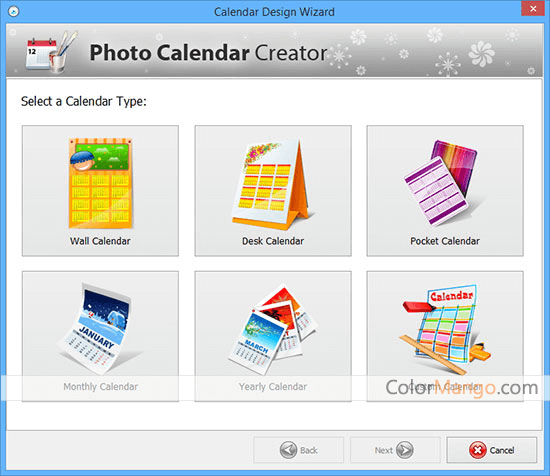Click the title bar application icon
The height and width of the screenshot is (476, 550).
(14, 12)
